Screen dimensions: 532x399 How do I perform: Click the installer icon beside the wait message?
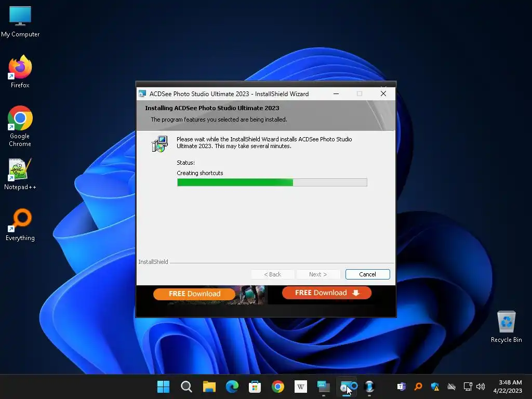[x=159, y=143]
